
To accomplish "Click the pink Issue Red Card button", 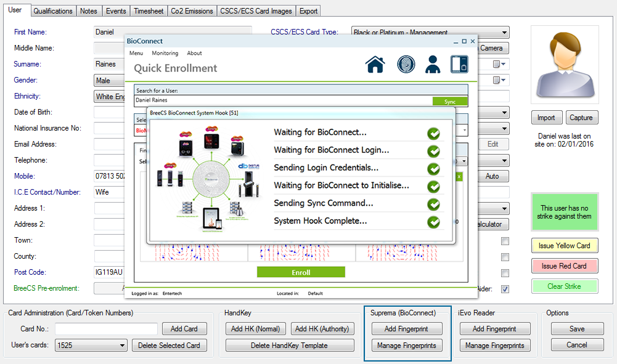I will 564,266.
